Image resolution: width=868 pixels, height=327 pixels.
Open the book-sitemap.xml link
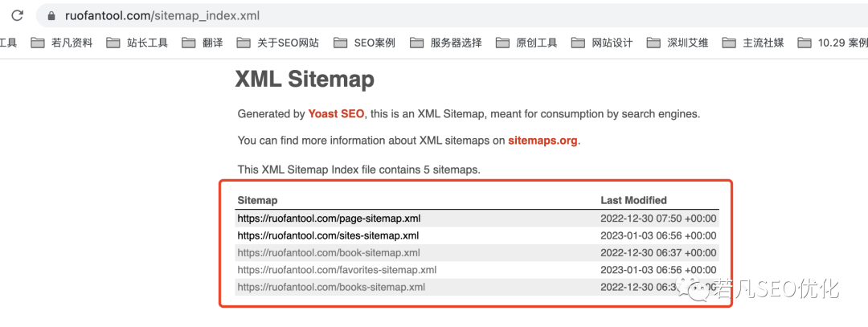coord(328,252)
